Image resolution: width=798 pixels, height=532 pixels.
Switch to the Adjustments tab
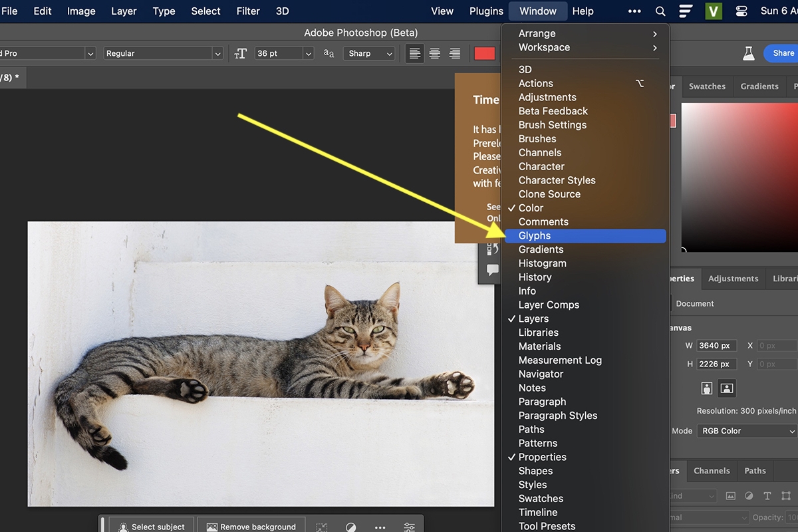pyautogui.click(x=733, y=279)
